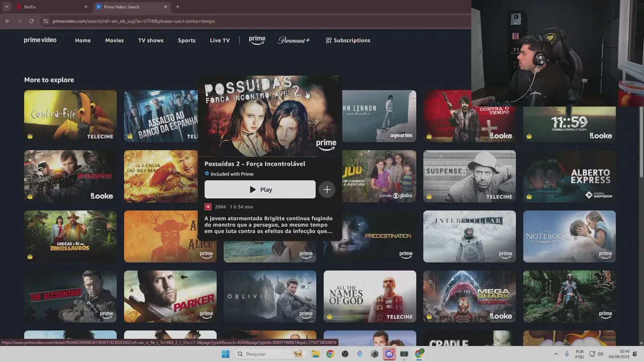Open the Movies menu item
The width and height of the screenshot is (644, 362).
[114, 40]
